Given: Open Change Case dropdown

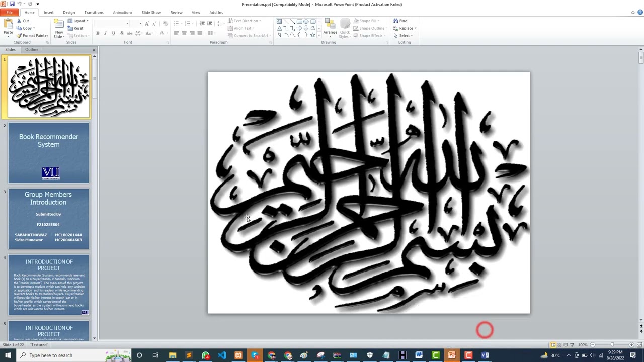Looking at the screenshot, I should [x=150, y=33].
